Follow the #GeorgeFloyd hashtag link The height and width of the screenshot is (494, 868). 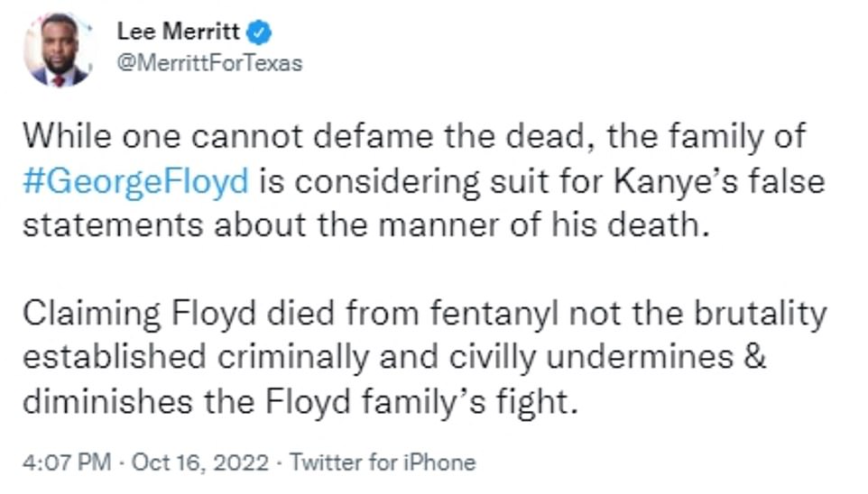tap(134, 180)
